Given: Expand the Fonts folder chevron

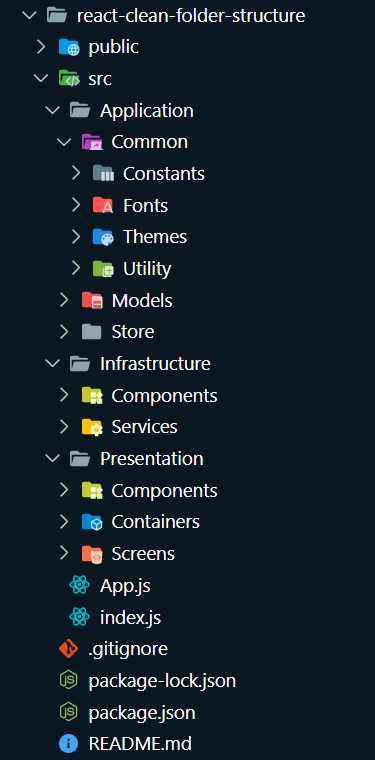Looking at the screenshot, I should click(76, 206).
